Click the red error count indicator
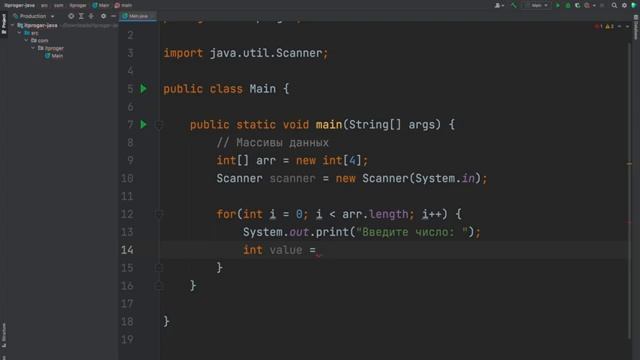The width and height of the screenshot is (640, 360). 598,27
